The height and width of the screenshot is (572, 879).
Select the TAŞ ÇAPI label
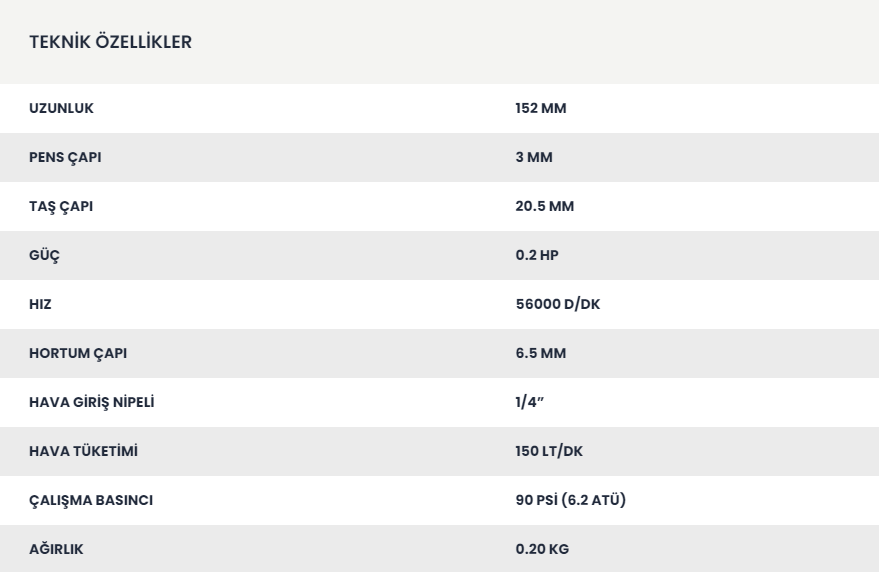(x=61, y=206)
